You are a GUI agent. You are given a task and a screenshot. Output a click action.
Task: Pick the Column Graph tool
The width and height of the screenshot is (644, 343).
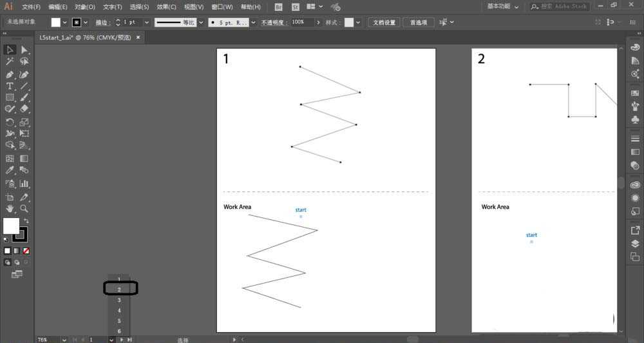click(24, 183)
